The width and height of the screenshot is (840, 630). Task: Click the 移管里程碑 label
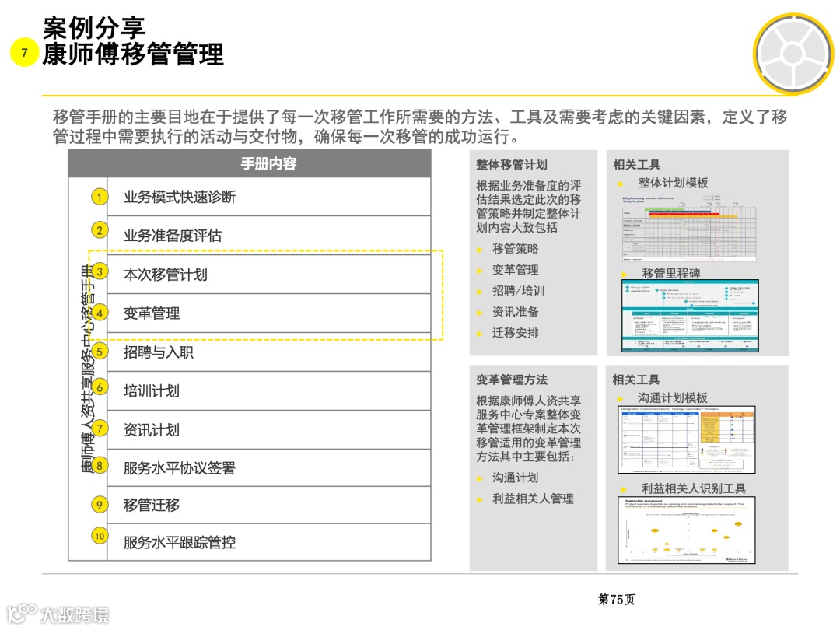[671, 273]
